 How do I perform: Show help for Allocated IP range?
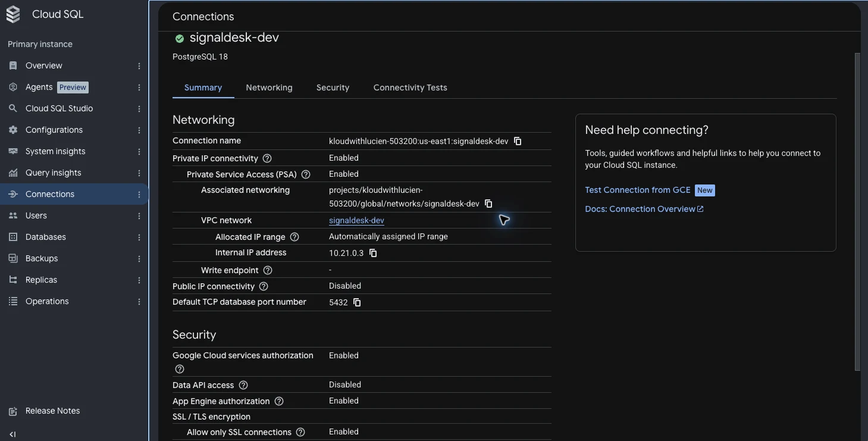(x=294, y=237)
